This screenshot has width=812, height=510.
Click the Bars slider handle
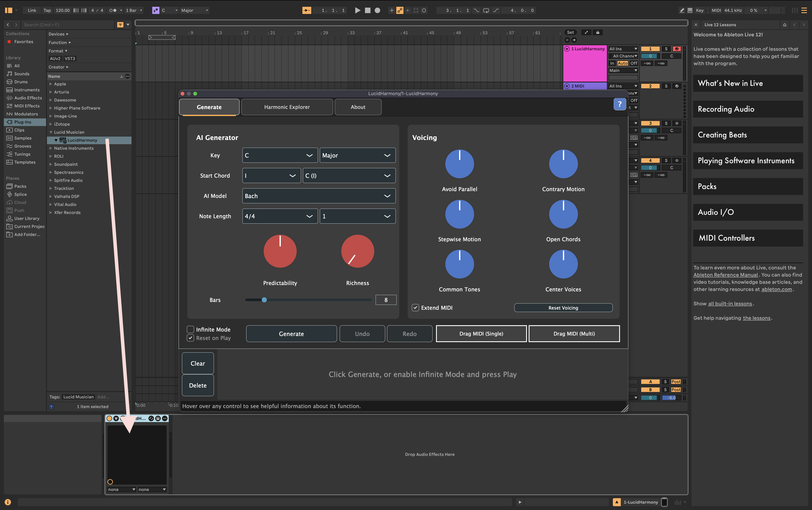point(264,300)
